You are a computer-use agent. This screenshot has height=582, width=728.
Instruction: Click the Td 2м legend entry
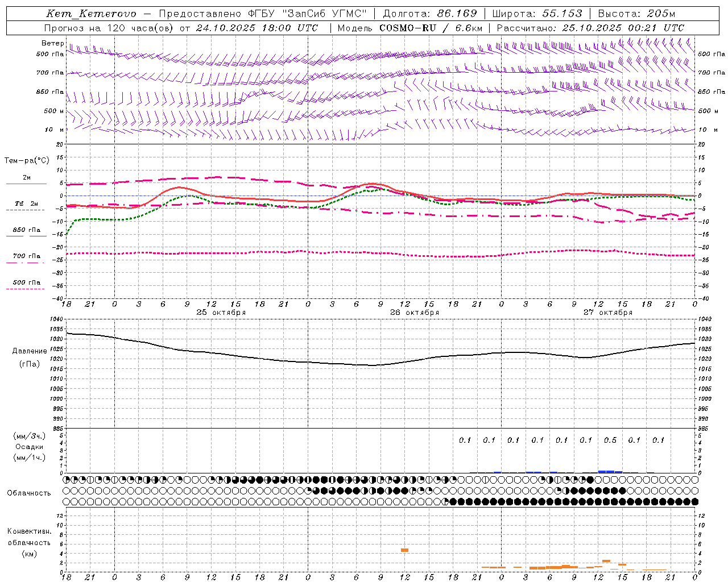(x=27, y=203)
